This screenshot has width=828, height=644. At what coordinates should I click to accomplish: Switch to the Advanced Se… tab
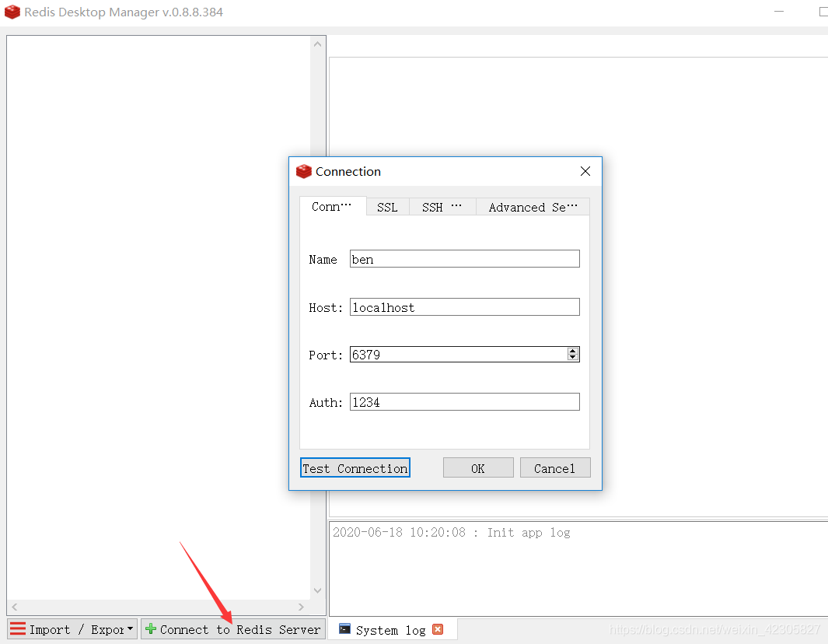pos(533,207)
